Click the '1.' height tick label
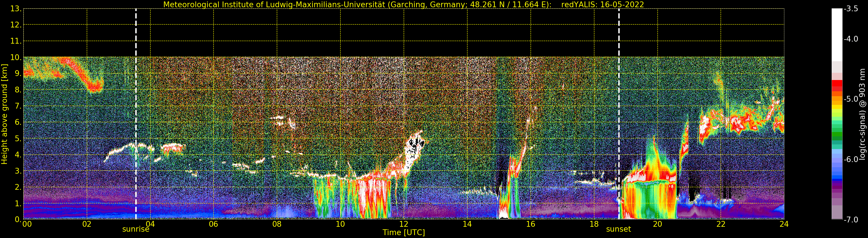868x238 pixels. point(18,203)
